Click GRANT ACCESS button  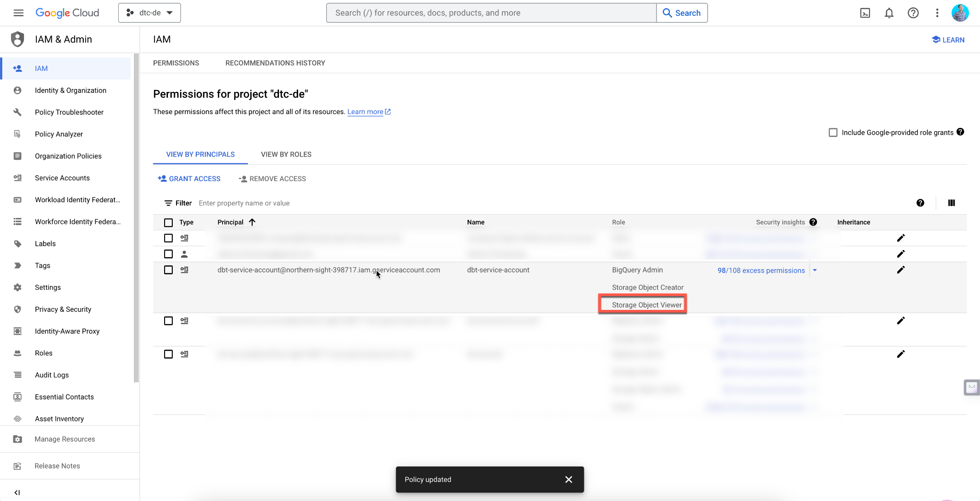(x=189, y=179)
